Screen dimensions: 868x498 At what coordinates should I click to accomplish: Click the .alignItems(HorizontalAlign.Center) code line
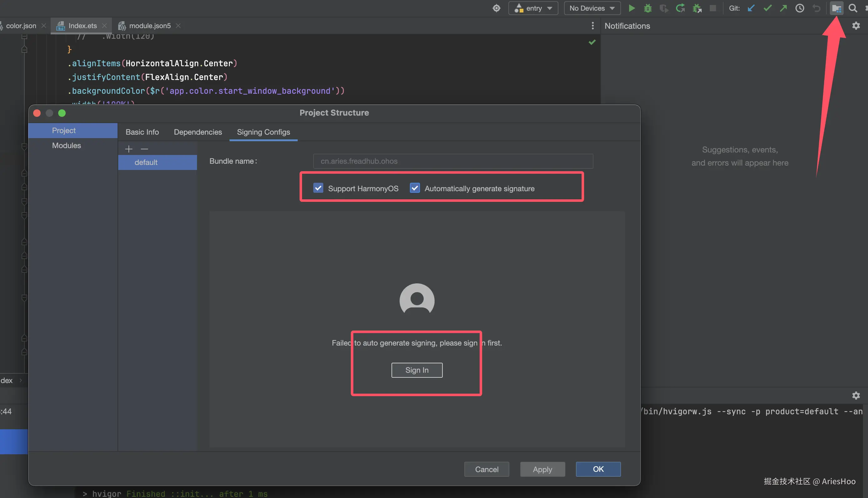[152, 63]
